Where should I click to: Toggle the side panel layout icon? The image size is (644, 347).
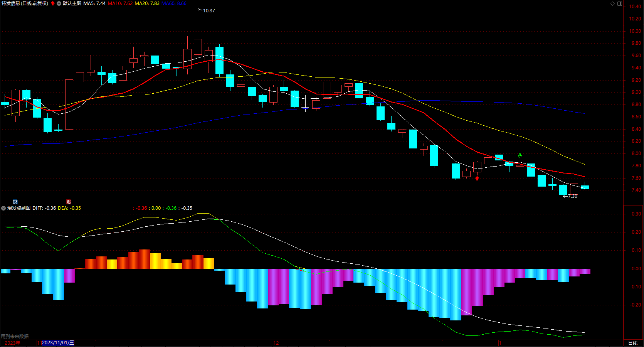coord(620,3)
